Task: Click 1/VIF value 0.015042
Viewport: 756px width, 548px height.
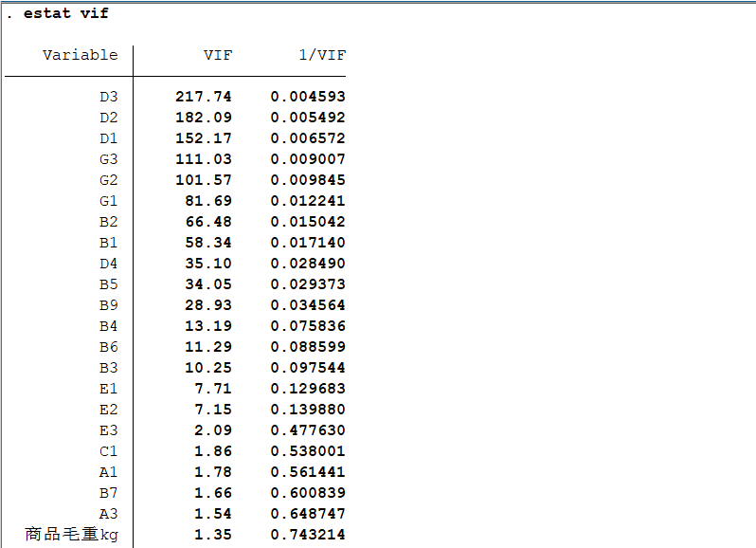Action: coord(308,222)
